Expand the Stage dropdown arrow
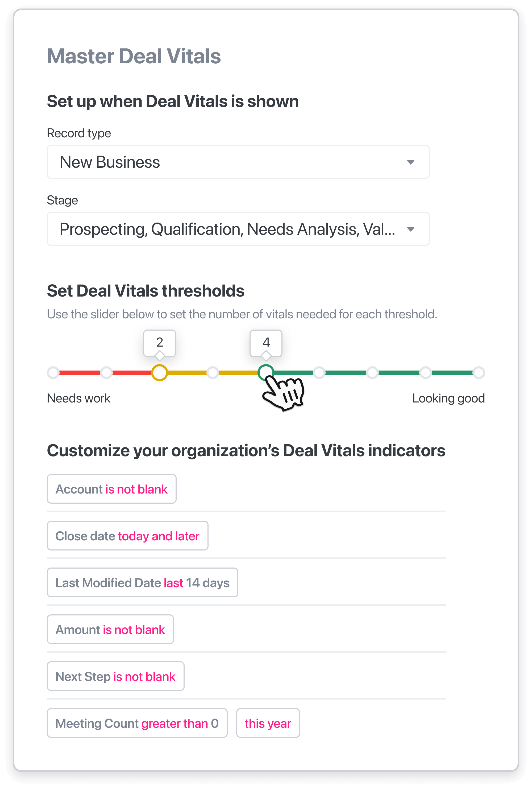The width and height of the screenshot is (532, 789). click(x=410, y=229)
